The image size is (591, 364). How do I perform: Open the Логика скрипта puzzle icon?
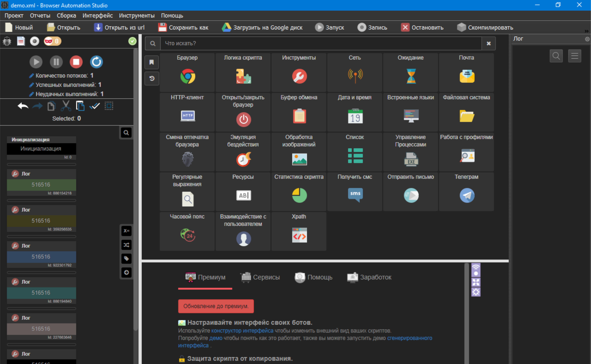(243, 76)
